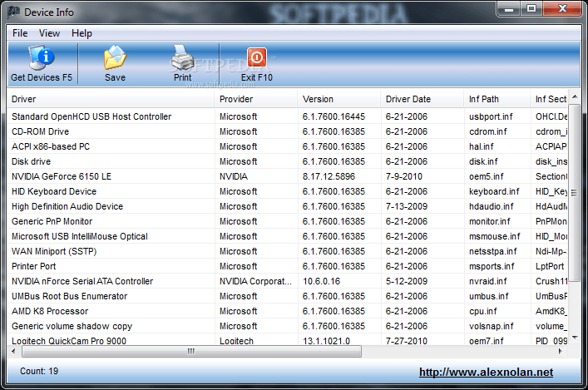Select the Standard OpenHCD USB Host Controller row
588x390 pixels.
point(287,116)
